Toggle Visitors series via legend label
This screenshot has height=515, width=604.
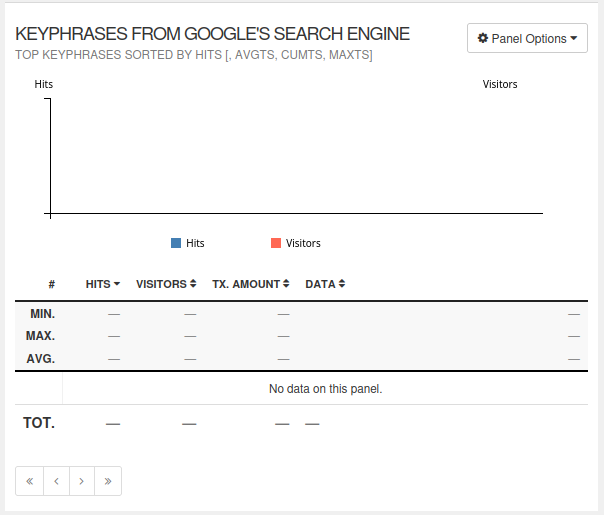(x=303, y=243)
